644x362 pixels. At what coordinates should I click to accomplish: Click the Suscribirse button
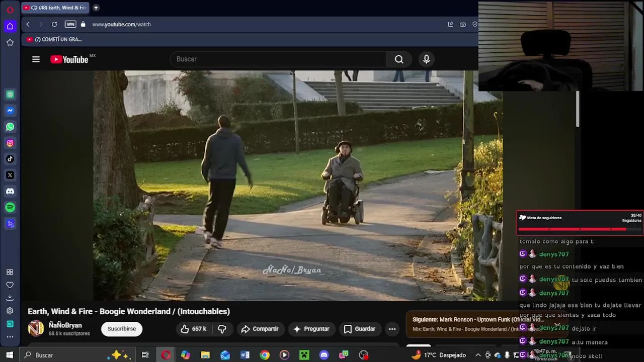click(x=122, y=329)
